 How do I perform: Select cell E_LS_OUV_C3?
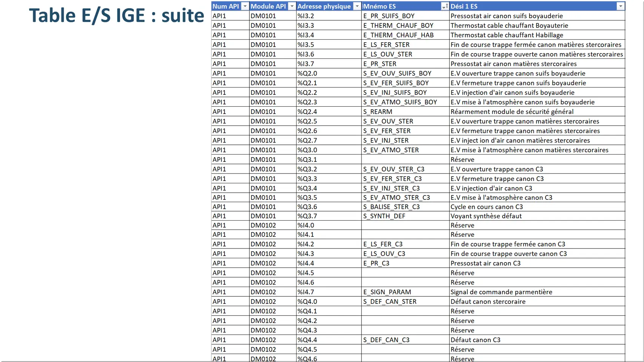tap(405, 254)
